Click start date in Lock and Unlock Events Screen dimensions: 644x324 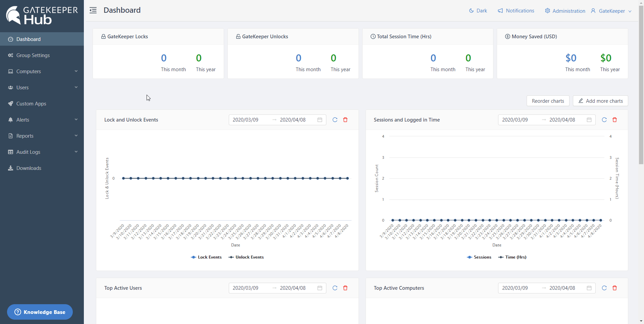pos(246,120)
